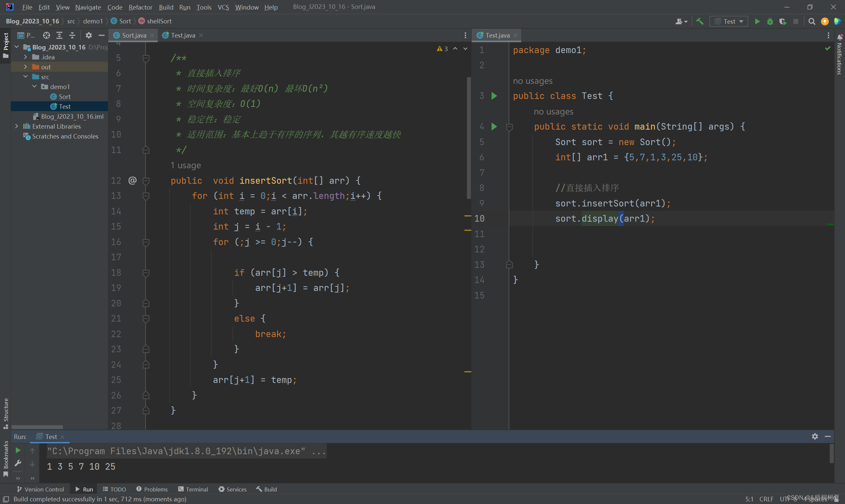Toggle tool window bars icon in status bar
Screen dimensions: 845x504
tap(6, 499)
